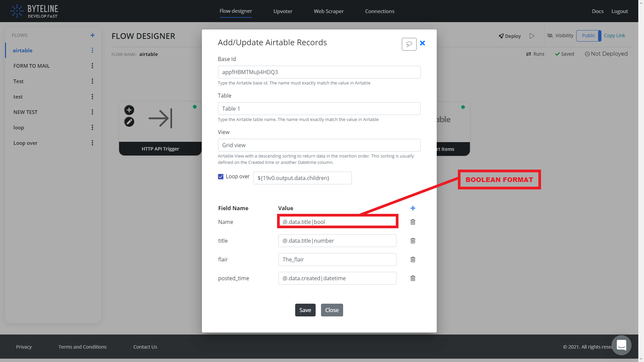This screenshot has height=362, width=644.
Task: Open the Connections tab
Action: (380, 11)
